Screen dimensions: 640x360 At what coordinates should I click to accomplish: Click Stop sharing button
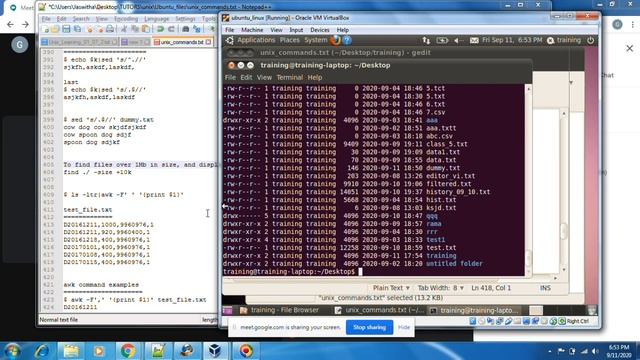pyautogui.click(x=369, y=327)
